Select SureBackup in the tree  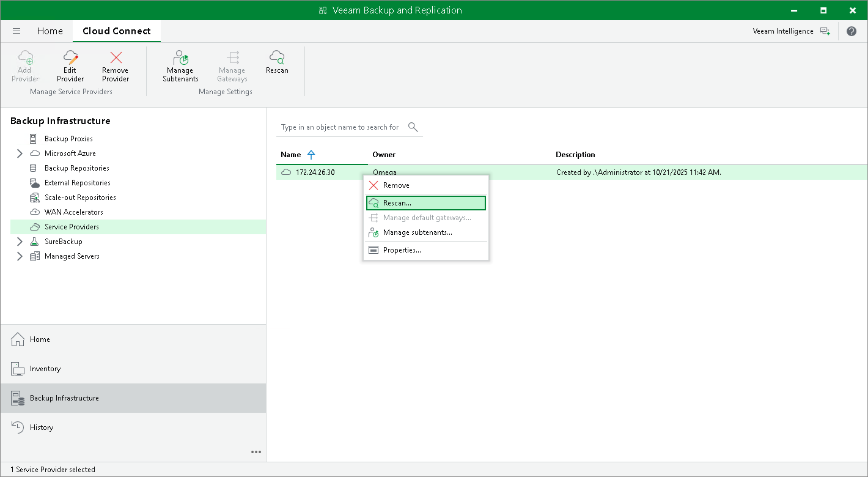pos(64,242)
